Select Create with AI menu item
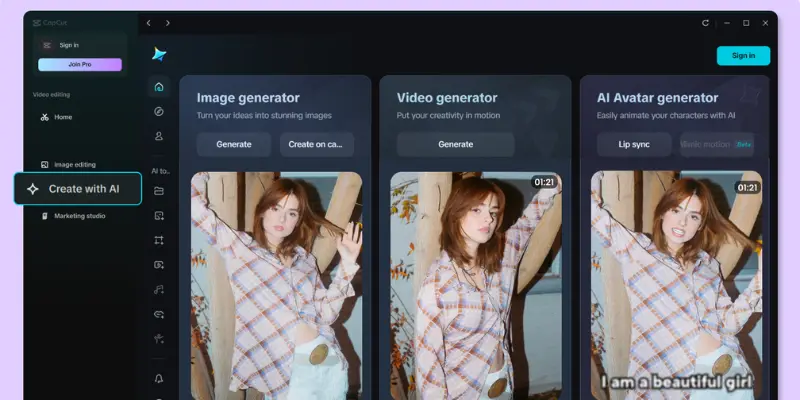The height and width of the screenshot is (400, 800). coord(78,189)
